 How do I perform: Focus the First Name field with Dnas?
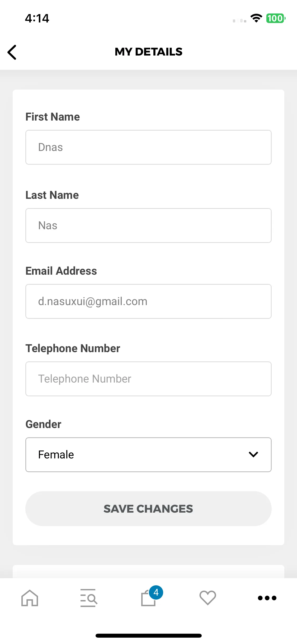coord(148,147)
